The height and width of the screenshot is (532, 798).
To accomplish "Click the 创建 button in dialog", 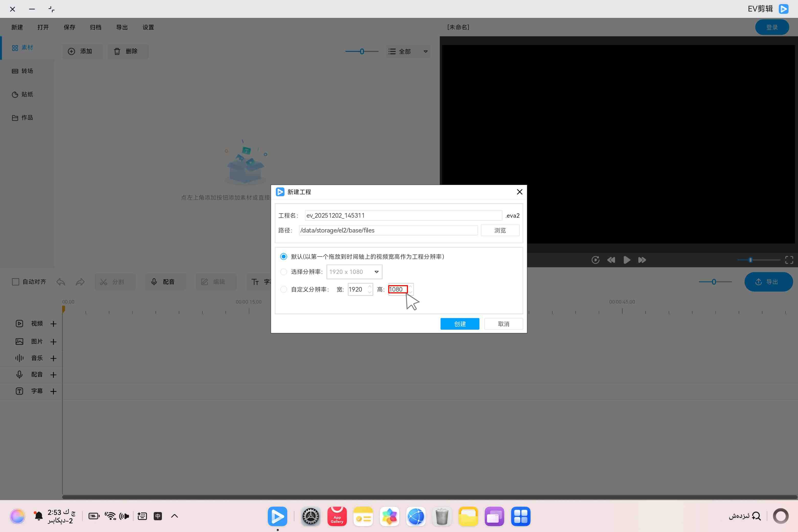I will pyautogui.click(x=460, y=324).
